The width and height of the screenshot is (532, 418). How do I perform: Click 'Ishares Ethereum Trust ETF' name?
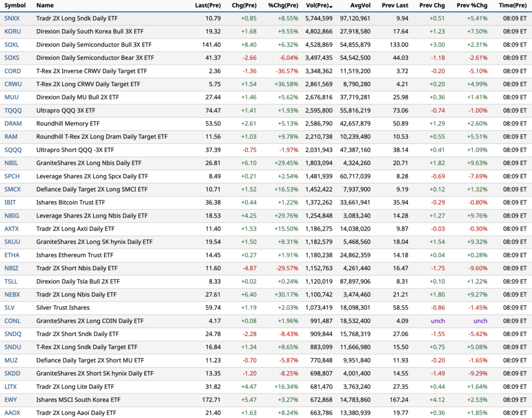(75, 255)
